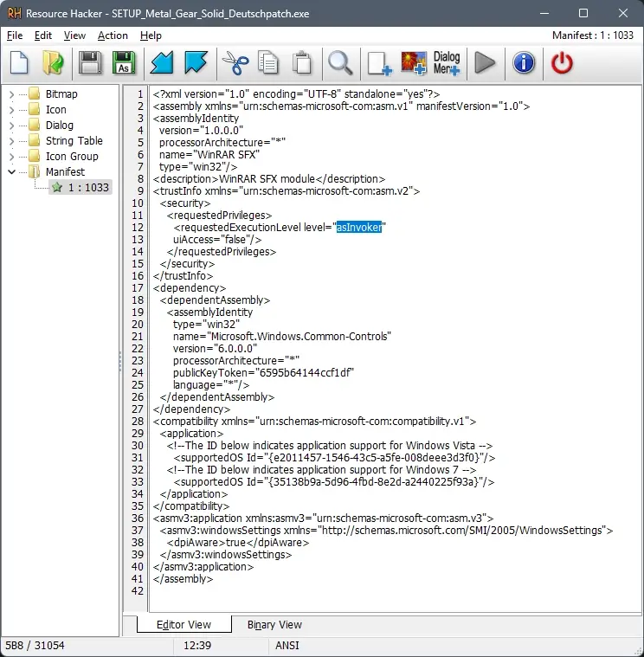Click the red power icon
Image resolution: width=644 pixels, height=657 pixels.
(562, 63)
